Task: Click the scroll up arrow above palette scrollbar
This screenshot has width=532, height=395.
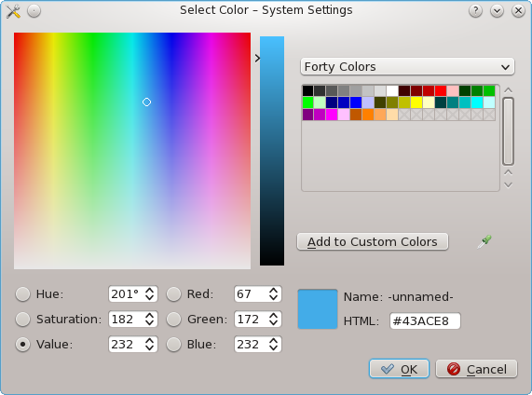Action: (x=508, y=90)
